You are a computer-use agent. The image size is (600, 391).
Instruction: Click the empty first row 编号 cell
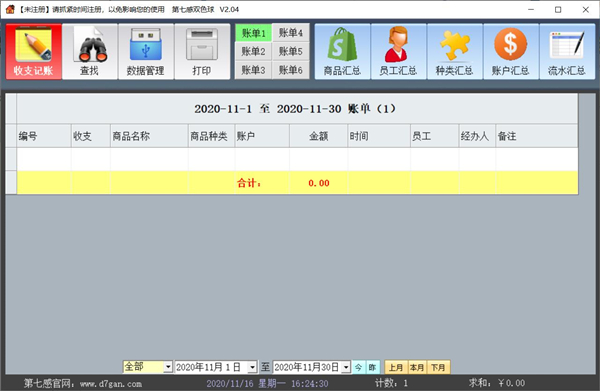coord(44,159)
